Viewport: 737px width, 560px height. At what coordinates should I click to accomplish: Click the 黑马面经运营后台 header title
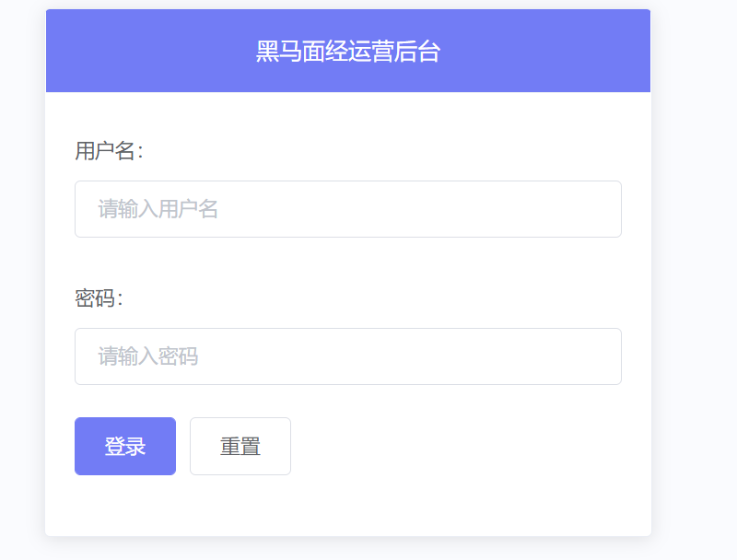(x=347, y=52)
